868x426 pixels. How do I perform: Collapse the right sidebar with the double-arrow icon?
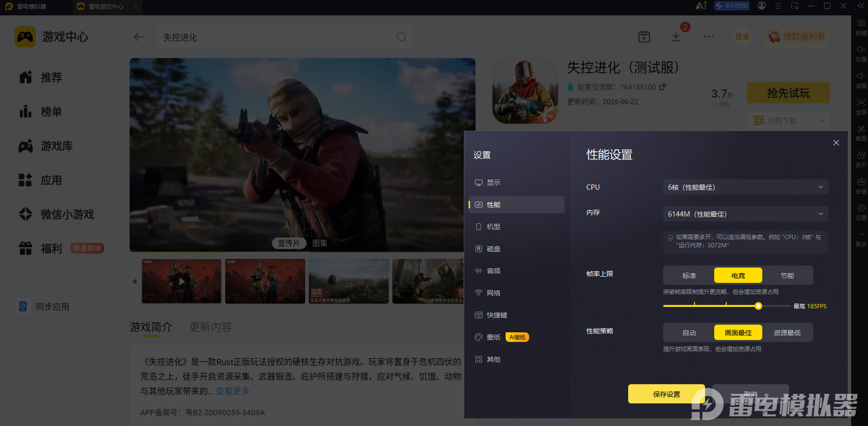click(x=860, y=6)
